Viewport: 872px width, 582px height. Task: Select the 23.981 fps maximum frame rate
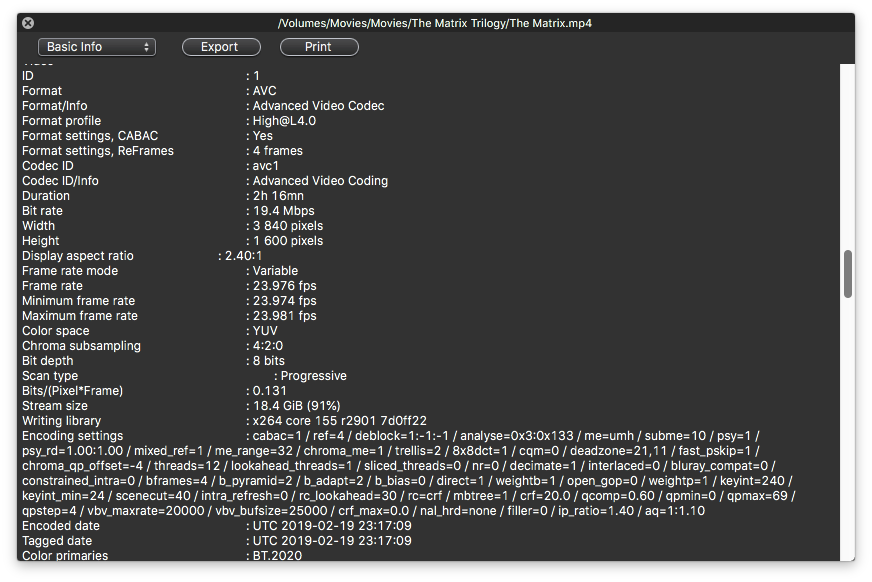click(x=285, y=316)
